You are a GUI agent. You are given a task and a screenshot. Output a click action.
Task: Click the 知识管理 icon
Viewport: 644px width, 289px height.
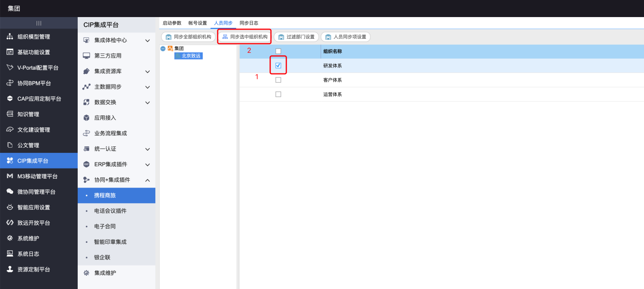click(x=10, y=114)
